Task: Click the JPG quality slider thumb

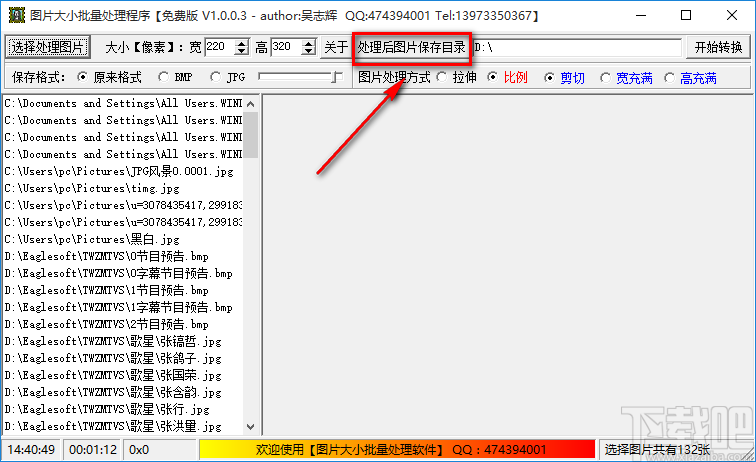Action: point(338,77)
